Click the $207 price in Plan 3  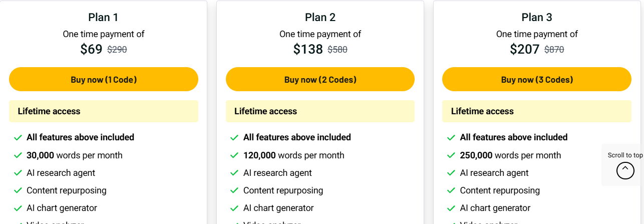524,49
